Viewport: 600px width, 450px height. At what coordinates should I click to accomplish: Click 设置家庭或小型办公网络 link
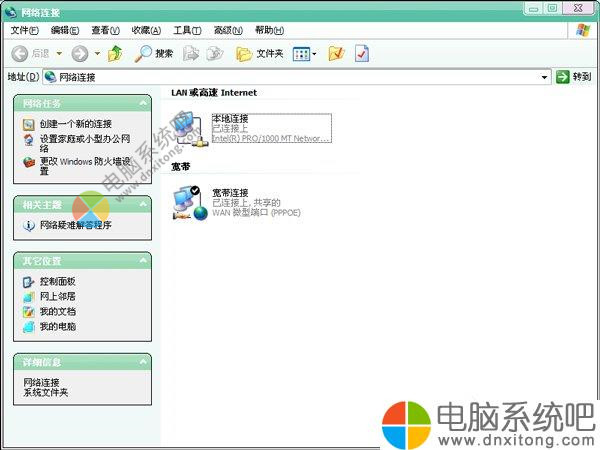click(x=85, y=143)
